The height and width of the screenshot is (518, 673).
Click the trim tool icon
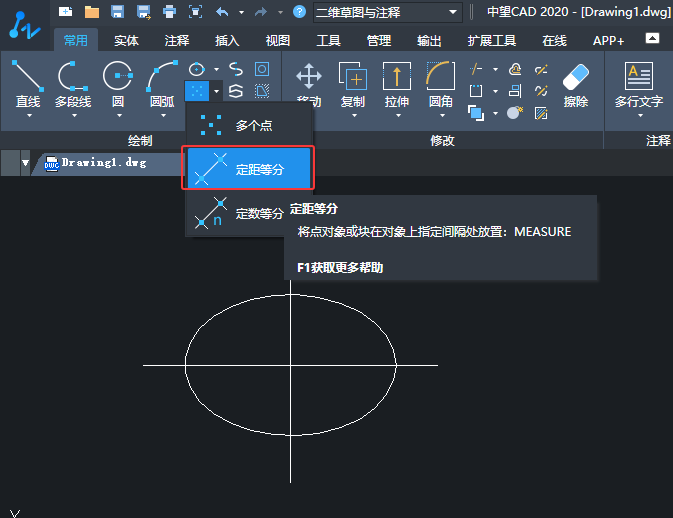pyautogui.click(x=476, y=69)
